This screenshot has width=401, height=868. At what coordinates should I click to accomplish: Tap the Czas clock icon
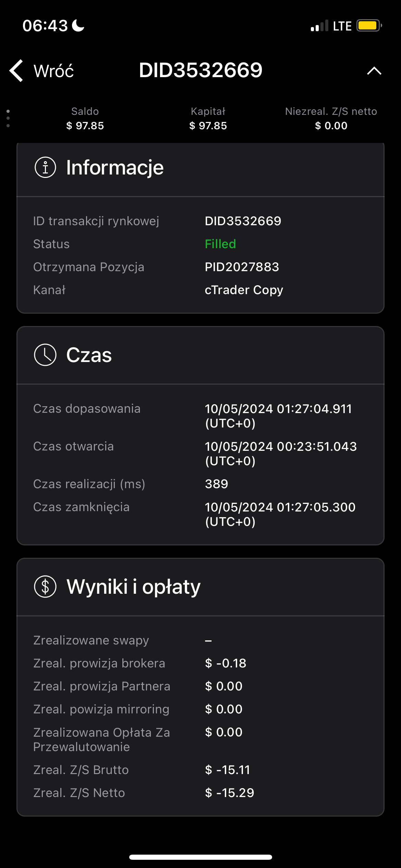(x=45, y=355)
